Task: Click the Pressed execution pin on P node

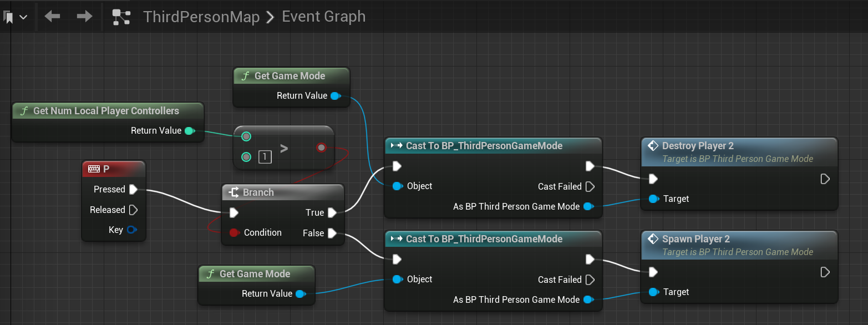Action: pyautogui.click(x=133, y=190)
